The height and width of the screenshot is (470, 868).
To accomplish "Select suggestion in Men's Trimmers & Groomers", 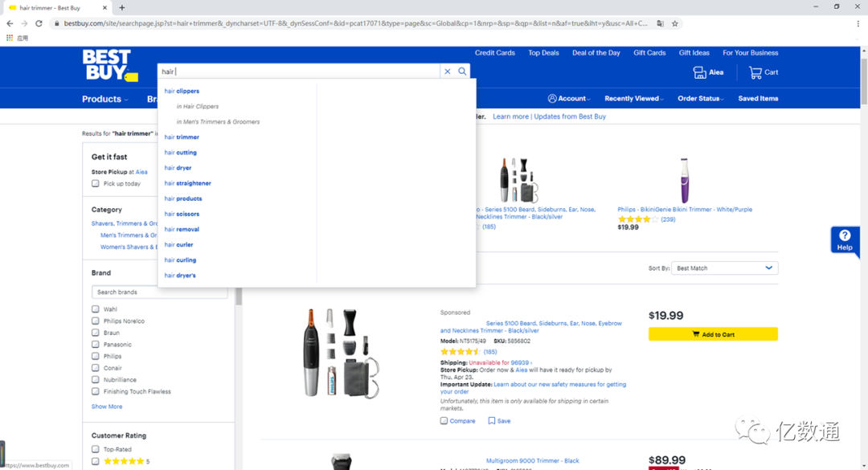I will [218, 122].
